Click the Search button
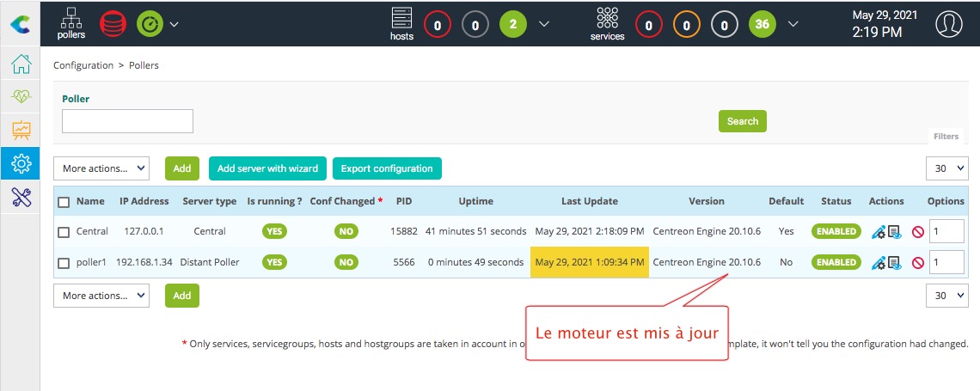The width and height of the screenshot is (980, 391). click(x=742, y=121)
